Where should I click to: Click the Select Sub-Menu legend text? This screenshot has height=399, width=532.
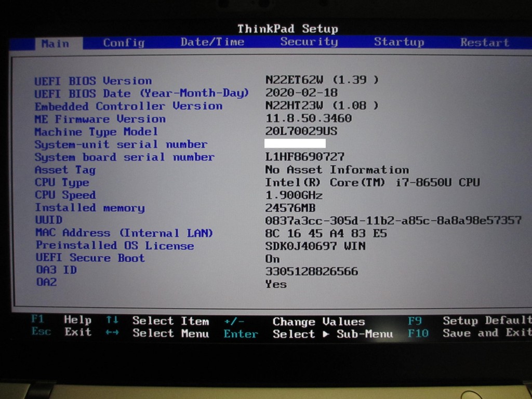point(333,334)
